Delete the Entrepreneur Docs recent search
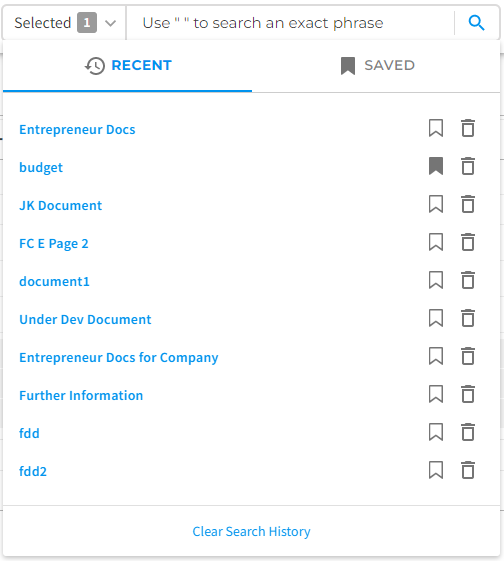 click(468, 128)
